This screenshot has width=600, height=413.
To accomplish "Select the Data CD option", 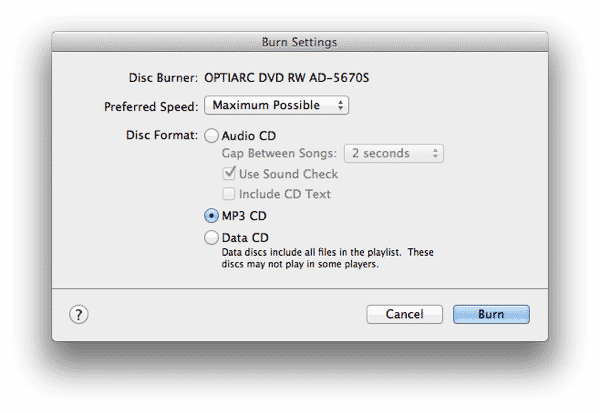I will (211, 237).
